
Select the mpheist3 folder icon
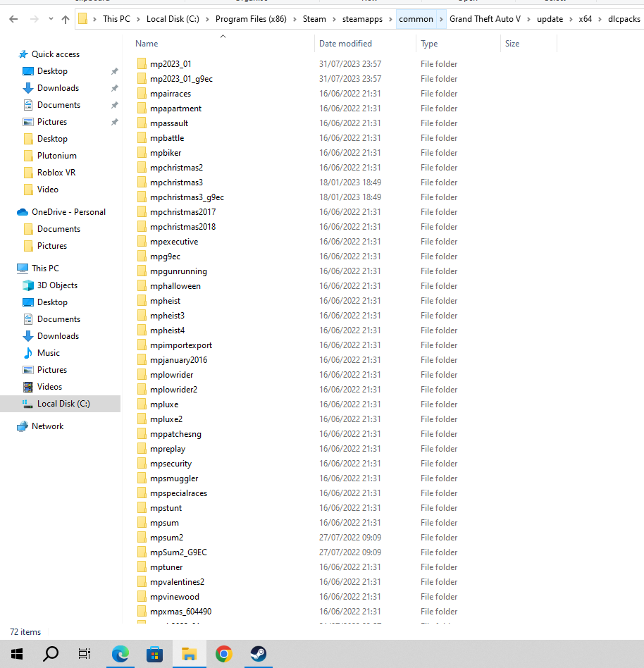142,316
